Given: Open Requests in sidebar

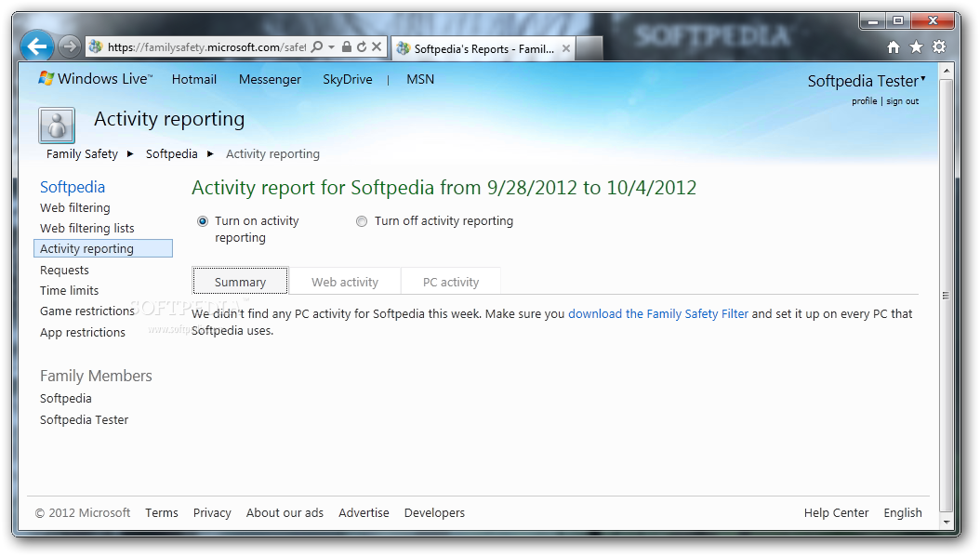Looking at the screenshot, I should [64, 270].
